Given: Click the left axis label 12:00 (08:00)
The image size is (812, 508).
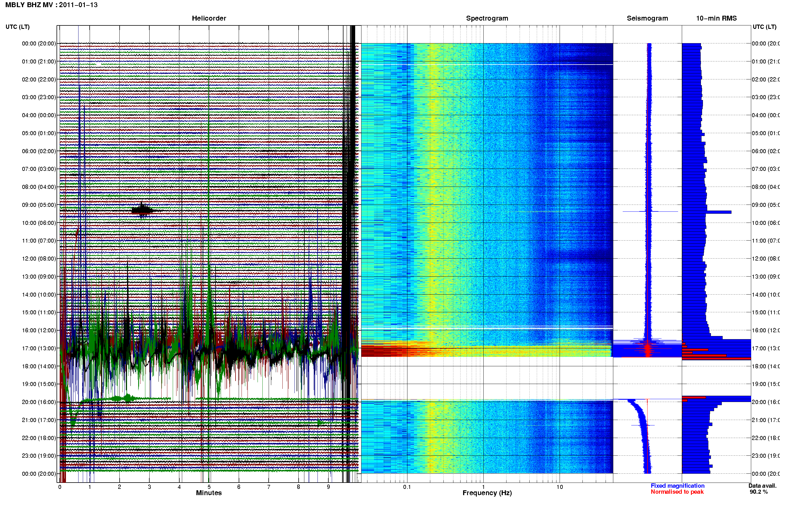Looking at the screenshot, I should point(39,259).
